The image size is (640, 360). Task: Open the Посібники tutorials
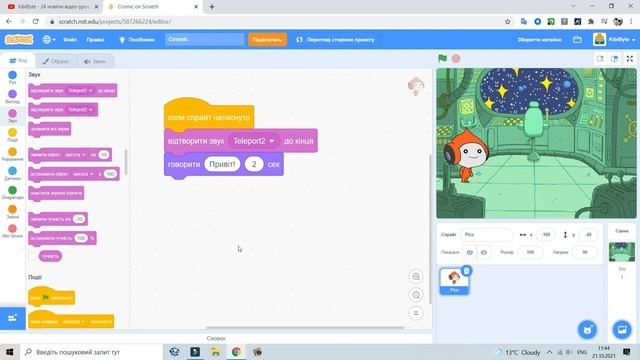pos(137,40)
